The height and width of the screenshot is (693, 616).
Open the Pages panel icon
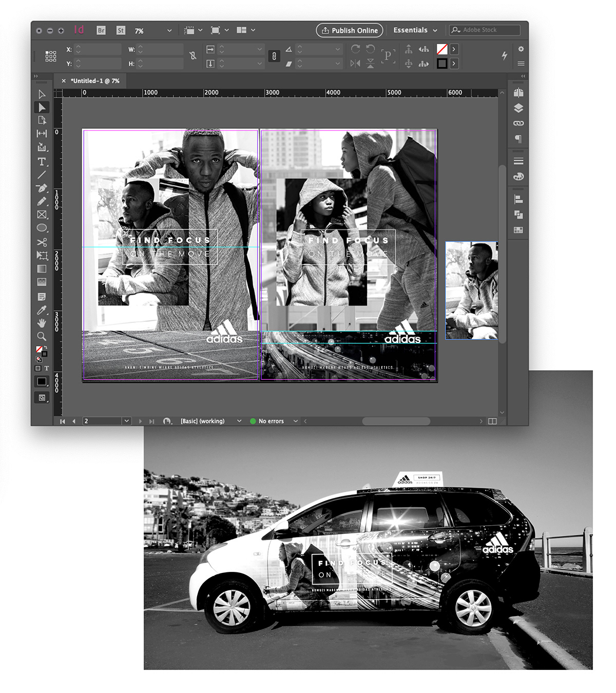point(518,93)
